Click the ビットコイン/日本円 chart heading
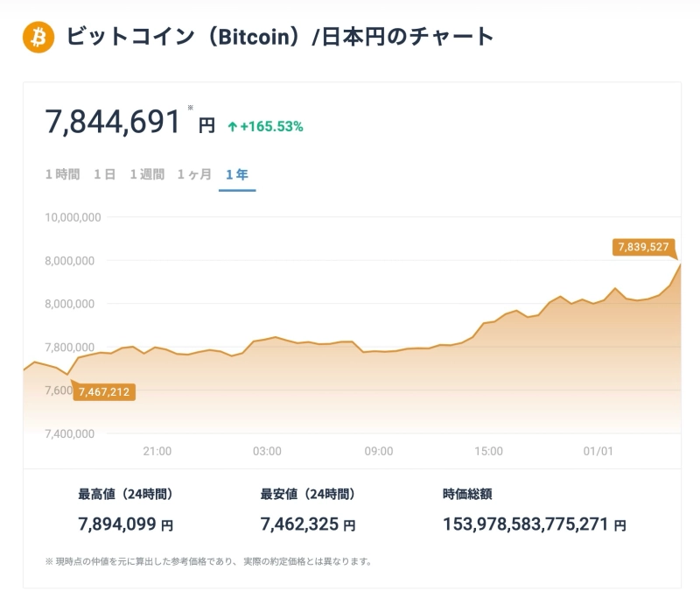Image resolution: width=700 pixels, height=598 pixels. tap(280, 37)
